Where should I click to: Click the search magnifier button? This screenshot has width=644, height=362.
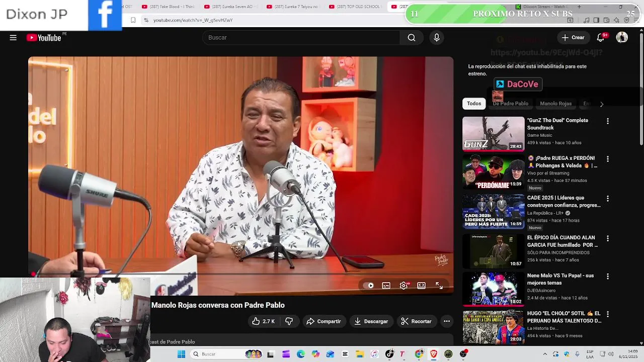point(412,38)
